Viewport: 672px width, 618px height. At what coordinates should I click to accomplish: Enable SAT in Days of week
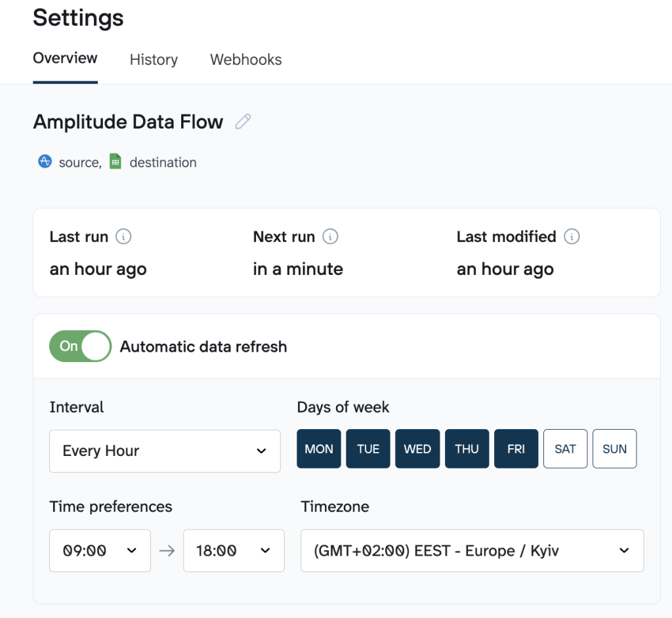coord(565,449)
